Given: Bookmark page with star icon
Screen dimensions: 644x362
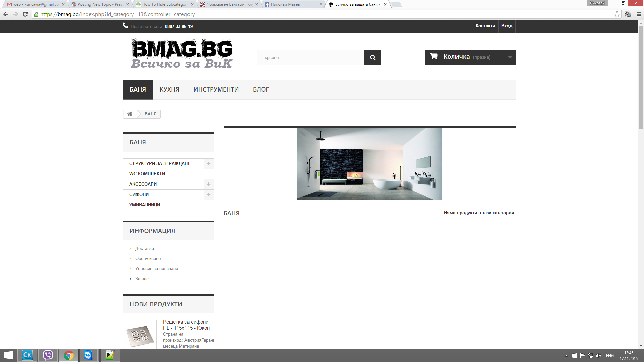Looking at the screenshot, I should (617, 14).
